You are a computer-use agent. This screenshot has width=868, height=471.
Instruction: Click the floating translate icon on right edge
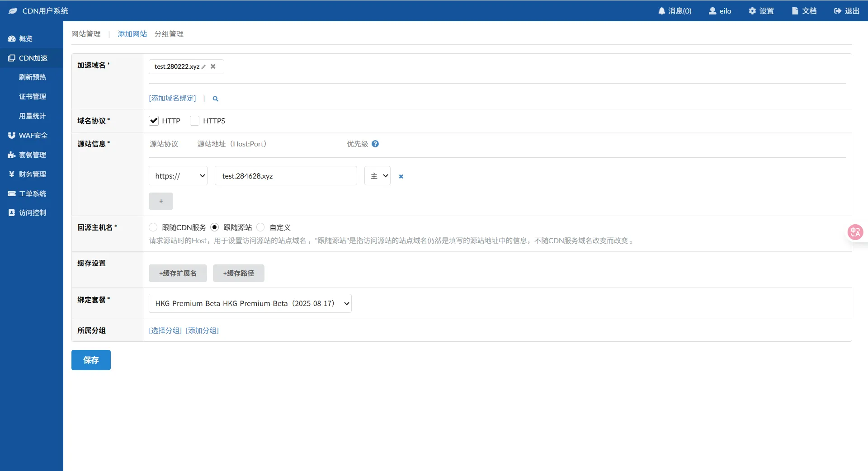[x=855, y=232]
